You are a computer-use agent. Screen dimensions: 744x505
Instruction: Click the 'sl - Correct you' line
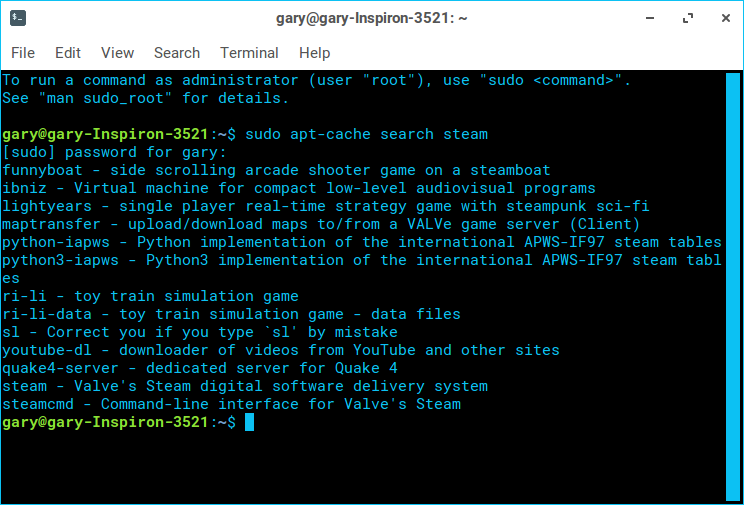click(200, 333)
